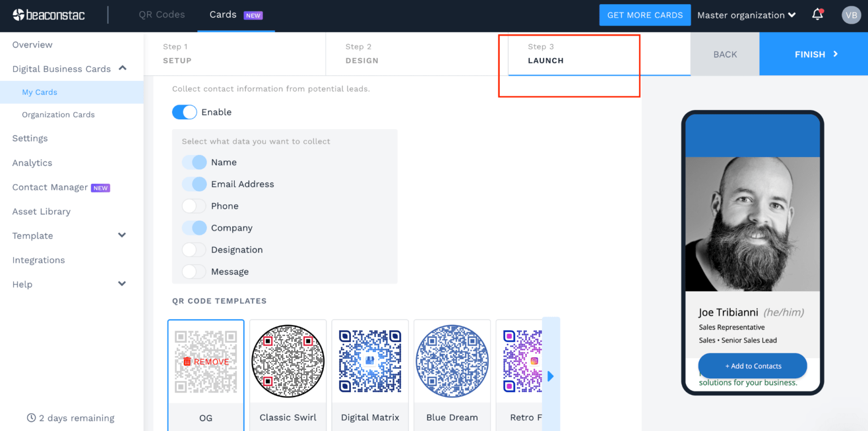This screenshot has height=431, width=868.
Task: Click the red Remove trash icon on OG template
Action: coord(187,362)
